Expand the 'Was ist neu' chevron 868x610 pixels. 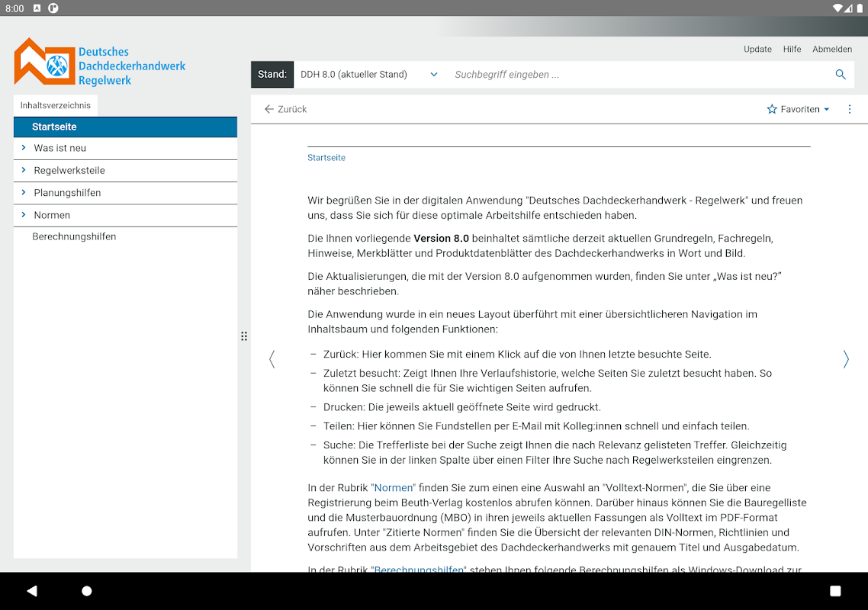[x=23, y=148]
